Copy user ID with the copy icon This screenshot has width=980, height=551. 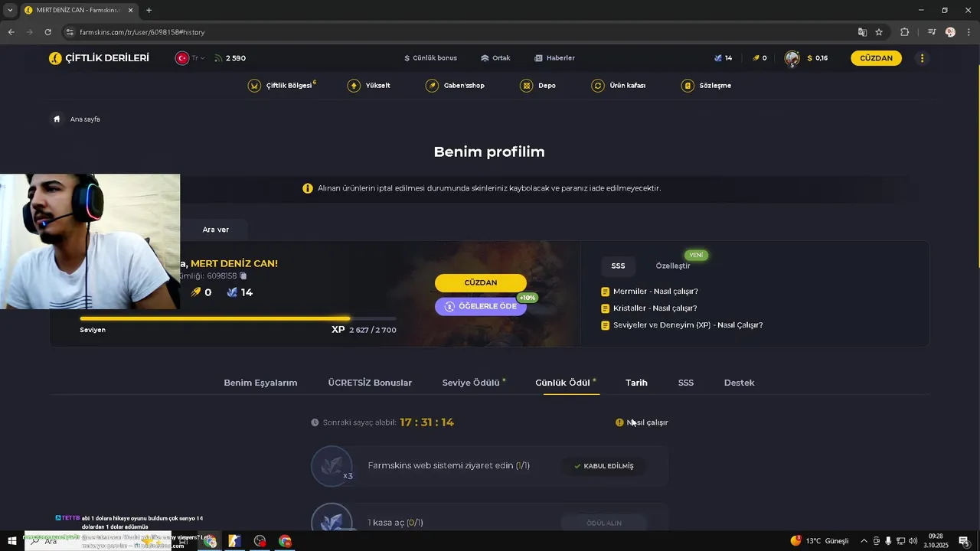243,275
